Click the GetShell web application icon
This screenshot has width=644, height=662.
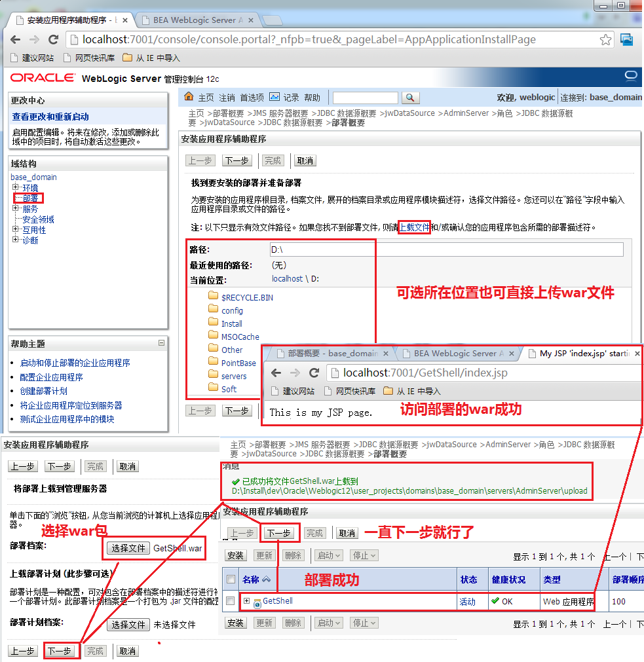tap(257, 604)
